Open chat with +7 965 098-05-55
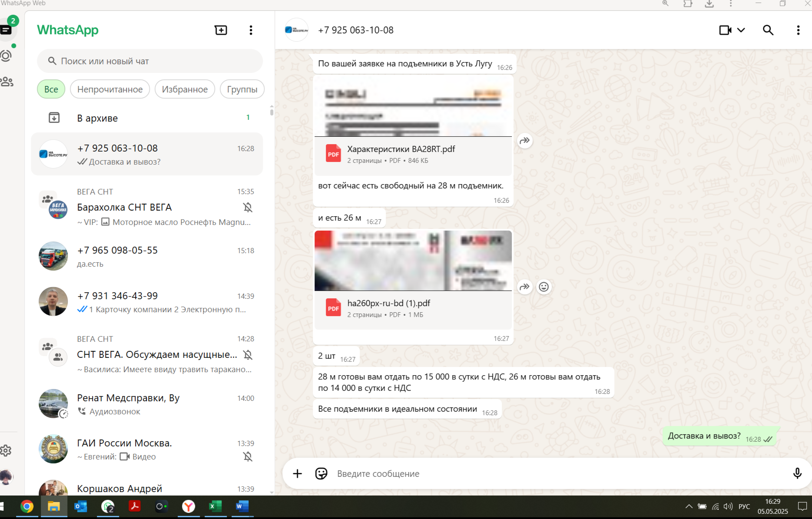This screenshot has height=519, width=812. (147, 256)
